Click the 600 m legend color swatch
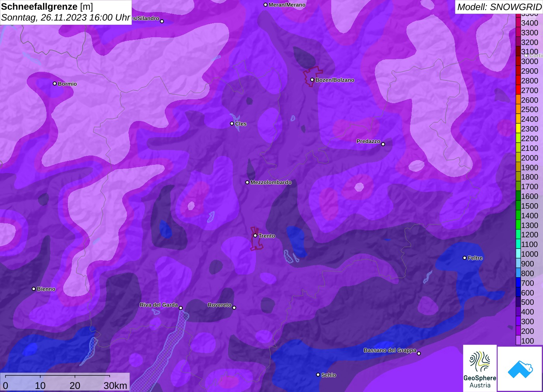The width and height of the screenshot is (543, 392). click(518, 292)
